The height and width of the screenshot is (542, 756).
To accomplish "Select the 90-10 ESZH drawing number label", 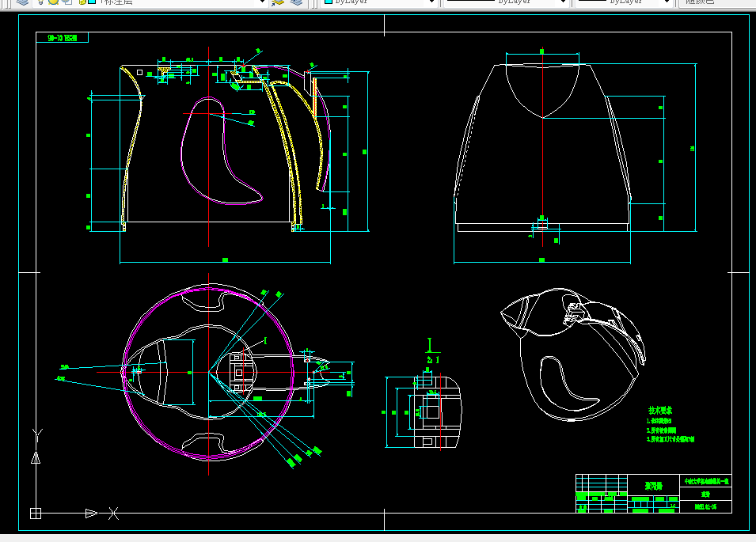I will 63,37.
